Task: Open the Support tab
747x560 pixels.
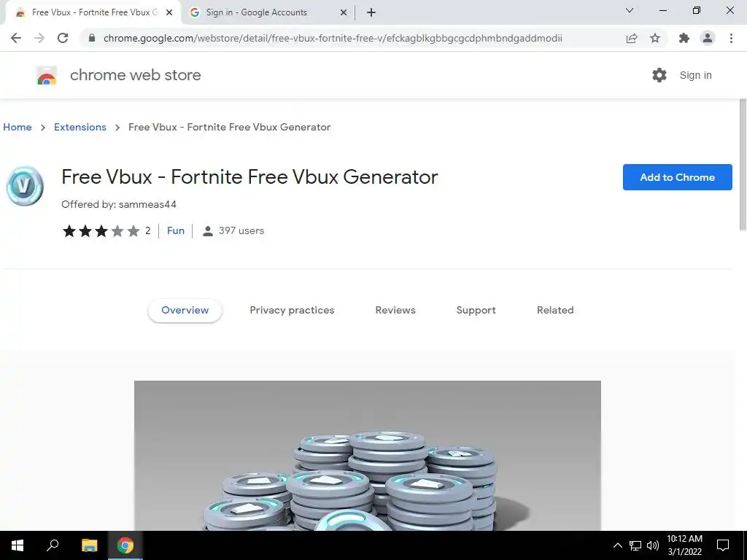Action: pos(476,310)
